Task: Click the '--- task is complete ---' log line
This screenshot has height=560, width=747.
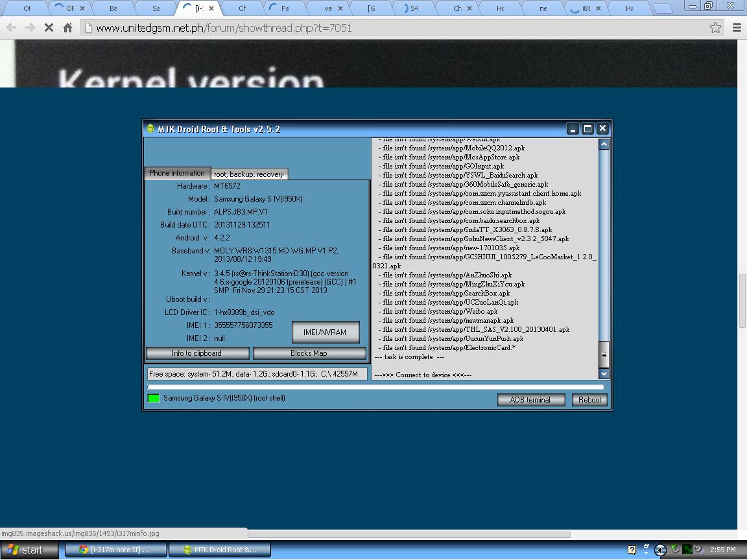Action: [409, 356]
